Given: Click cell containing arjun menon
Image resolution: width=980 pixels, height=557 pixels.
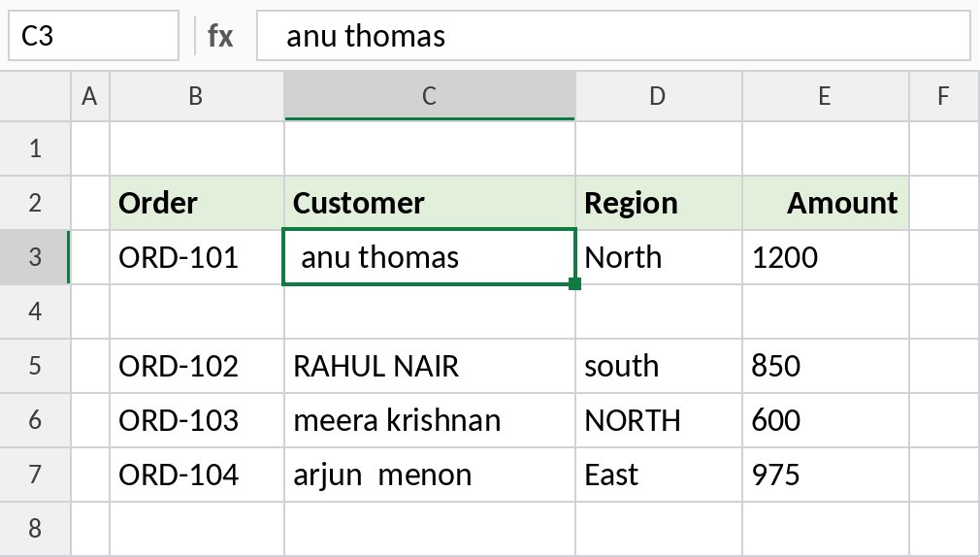Looking at the screenshot, I should point(430,475).
